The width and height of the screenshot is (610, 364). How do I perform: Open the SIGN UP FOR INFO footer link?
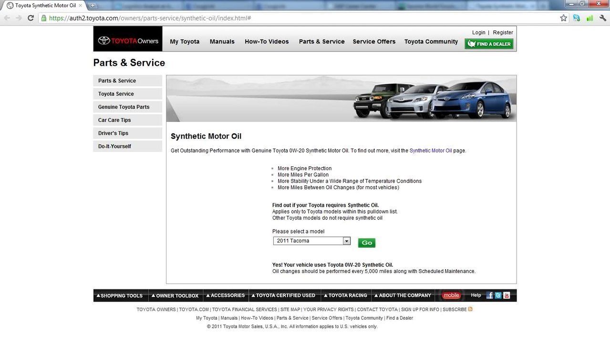click(420, 310)
